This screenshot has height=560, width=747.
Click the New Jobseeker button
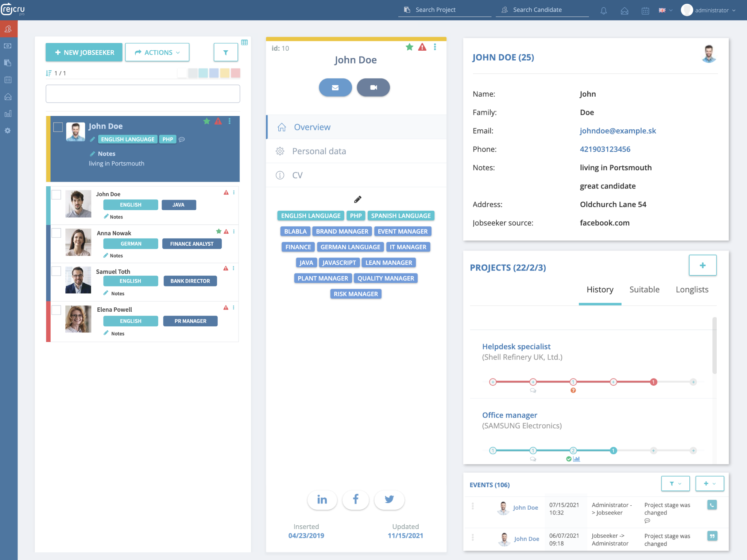84,52
